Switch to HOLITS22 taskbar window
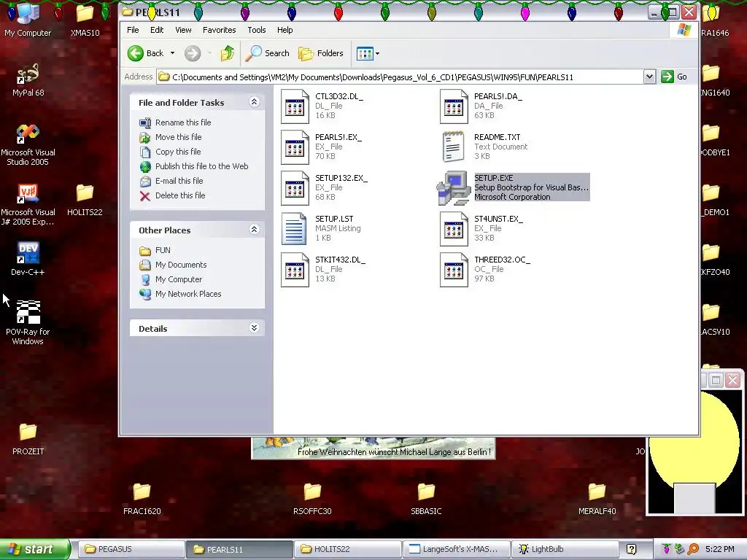This screenshot has height=560, width=747. pyautogui.click(x=347, y=549)
